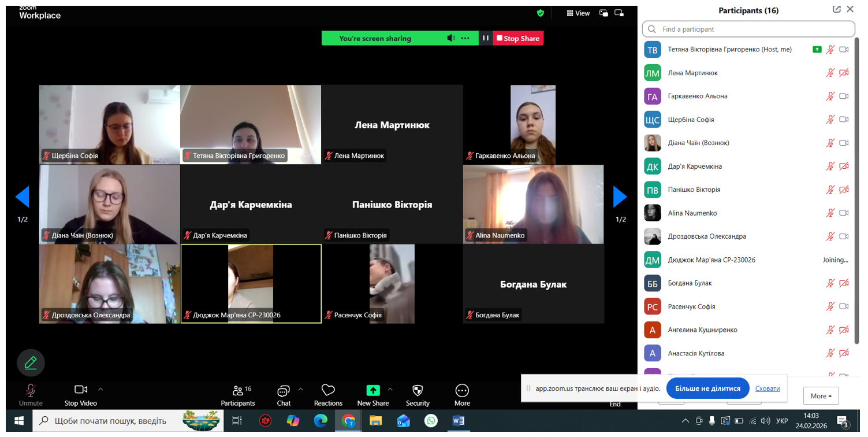Click the ПВ avatar in the Participants list
Image resolution: width=868 pixels, height=437 pixels.
coord(653,190)
